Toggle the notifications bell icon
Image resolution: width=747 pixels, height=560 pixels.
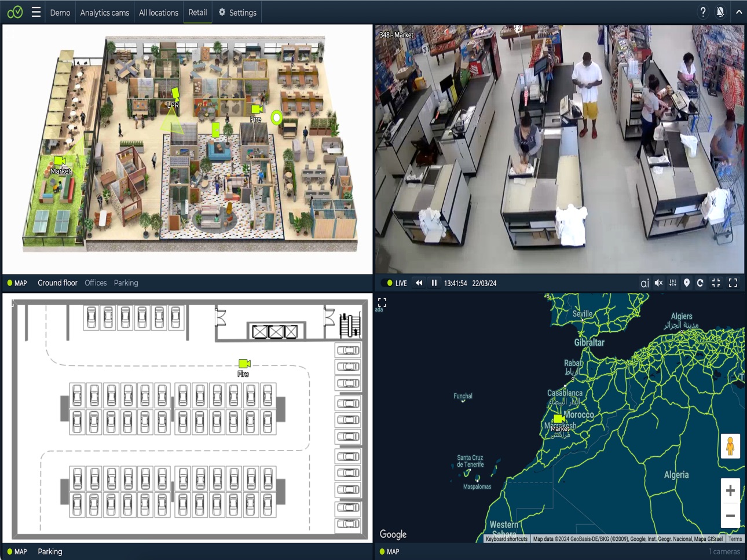720,12
